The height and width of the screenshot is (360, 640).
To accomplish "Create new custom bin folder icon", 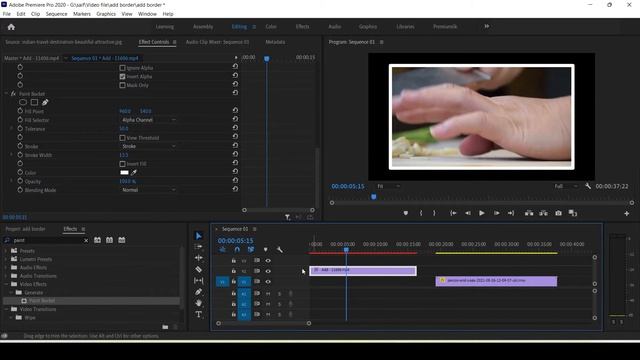I will (165, 327).
